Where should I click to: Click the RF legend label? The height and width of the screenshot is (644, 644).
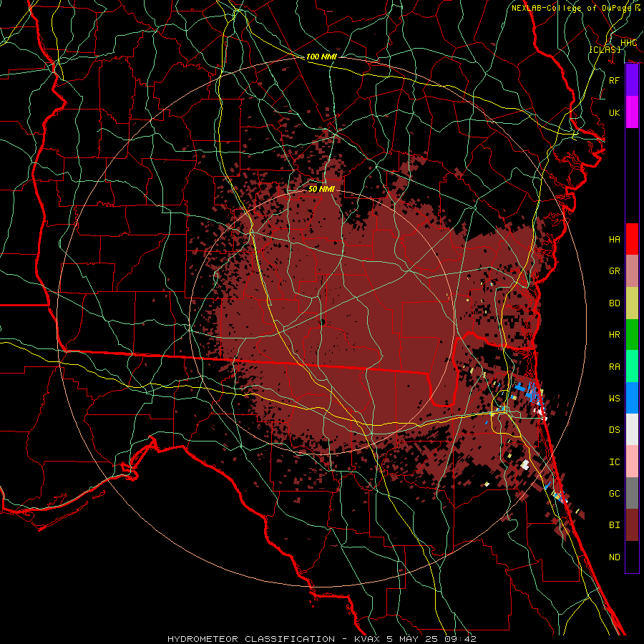[614, 81]
